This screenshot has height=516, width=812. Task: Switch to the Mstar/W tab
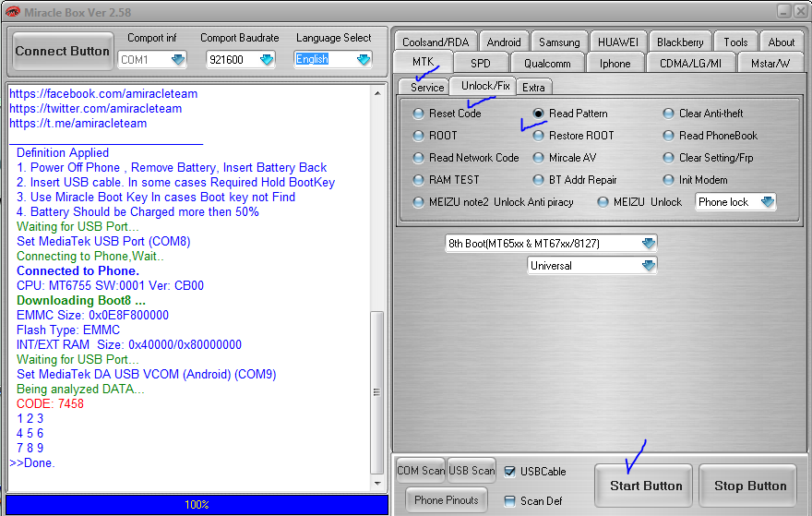coord(770,63)
